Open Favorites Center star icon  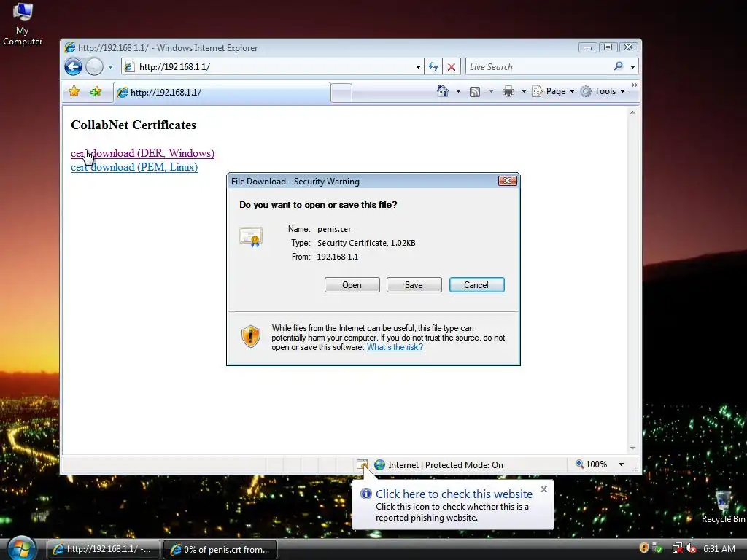pyautogui.click(x=74, y=91)
